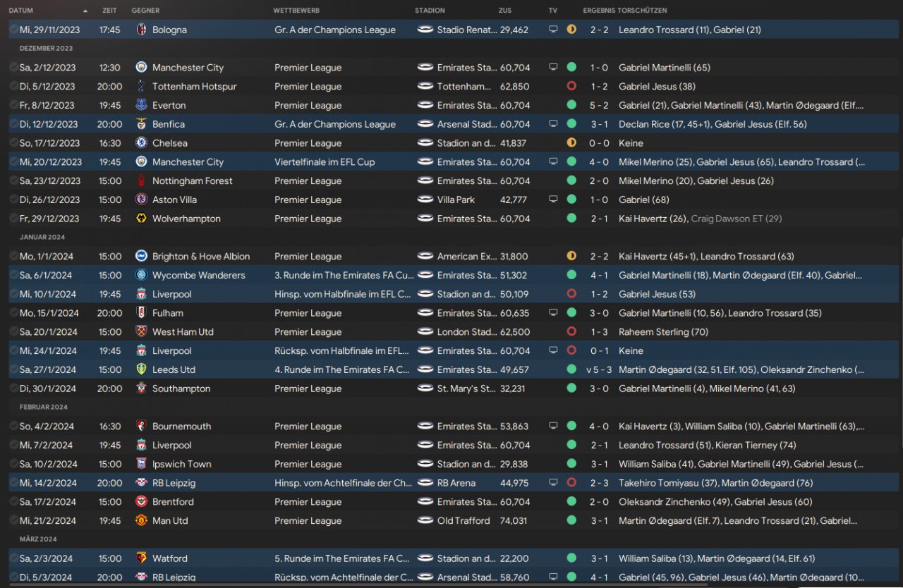Open the Chelsea opponent name link
Screen dimensions: 903x588
[170, 142]
